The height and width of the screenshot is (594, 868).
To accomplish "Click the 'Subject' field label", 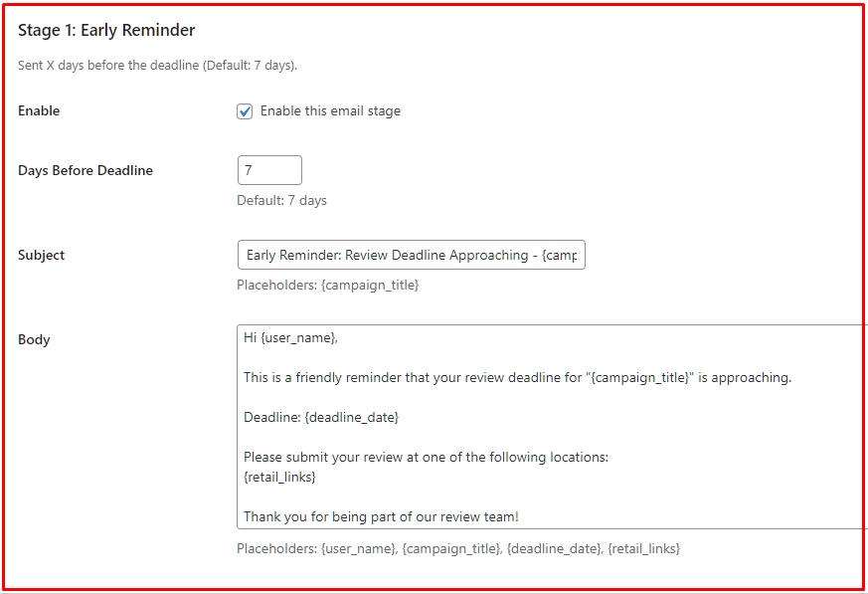I will click(41, 254).
